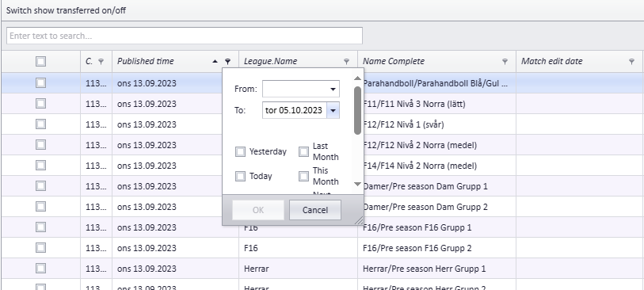Image resolution: width=644 pixels, height=290 pixels.
Task: Focus the Enter text to search box
Action: [x=185, y=36]
